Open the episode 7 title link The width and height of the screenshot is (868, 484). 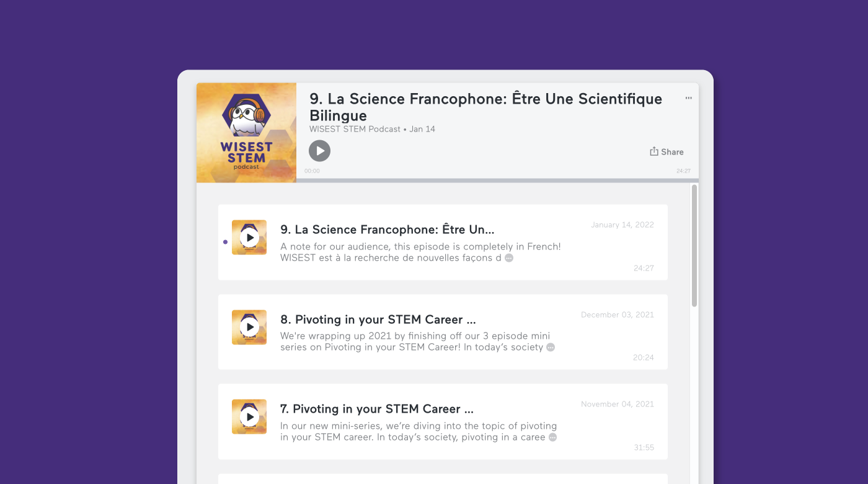pyautogui.click(x=377, y=409)
